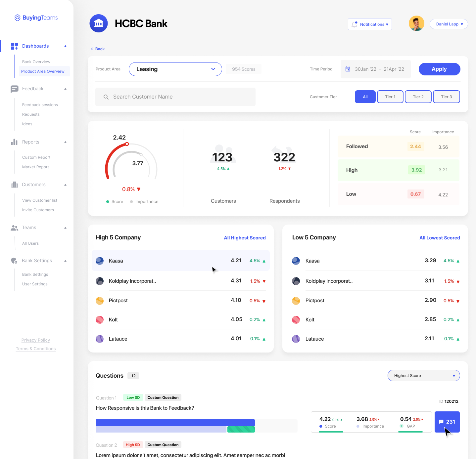
Task: Select the Tier 2 filter
Action: click(x=418, y=97)
